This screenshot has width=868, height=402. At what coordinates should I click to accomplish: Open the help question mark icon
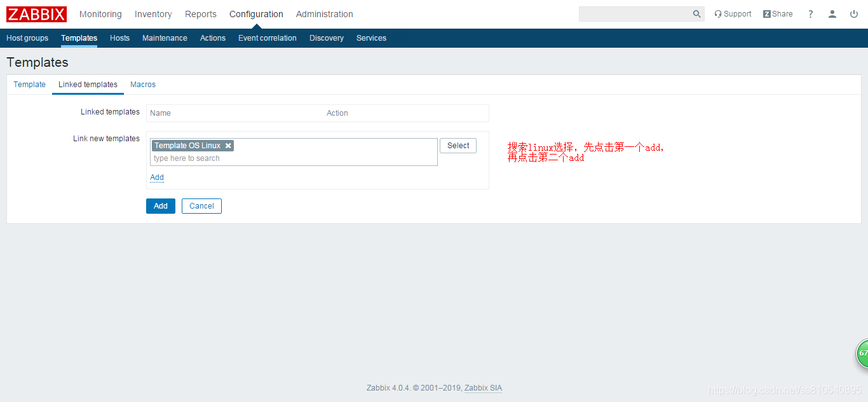click(x=811, y=14)
